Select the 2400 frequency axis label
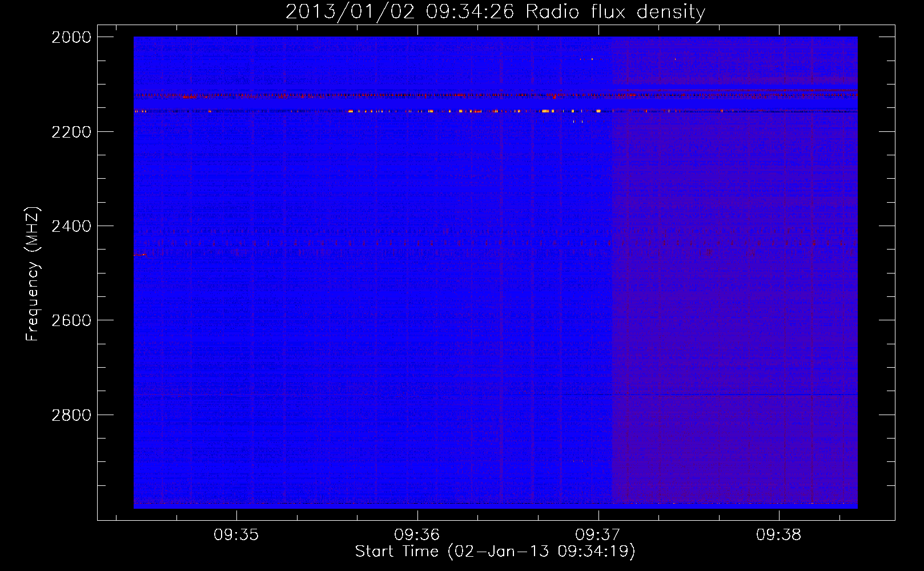Viewport: 924px width, 571px height. [71, 226]
